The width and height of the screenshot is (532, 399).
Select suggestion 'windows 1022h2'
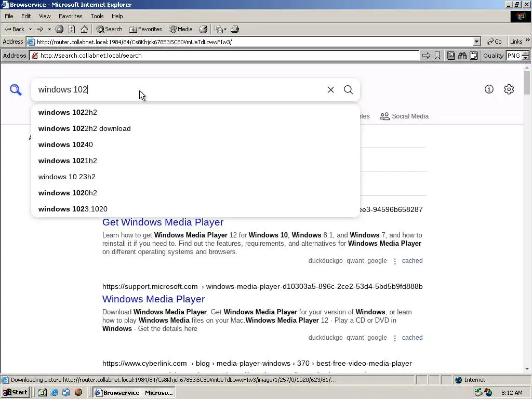click(195, 112)
